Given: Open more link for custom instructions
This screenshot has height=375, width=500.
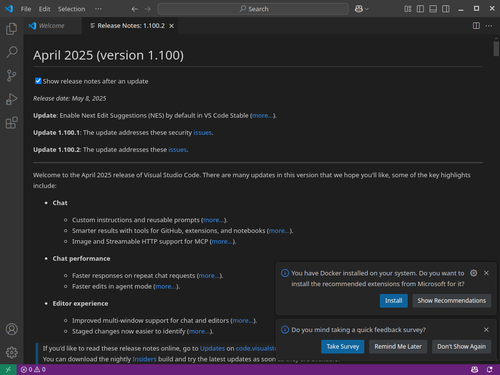Looking at the screenshot, I should tap(214, 220).
